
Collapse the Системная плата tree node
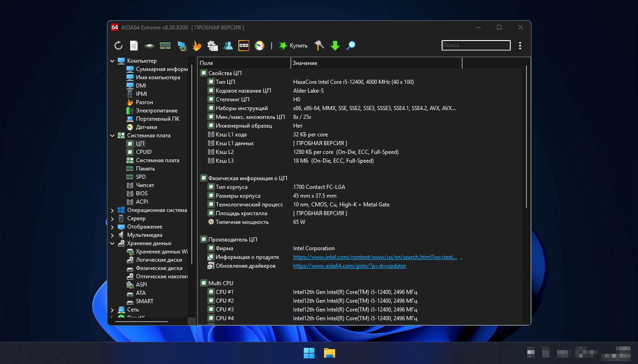pos(112,135)
